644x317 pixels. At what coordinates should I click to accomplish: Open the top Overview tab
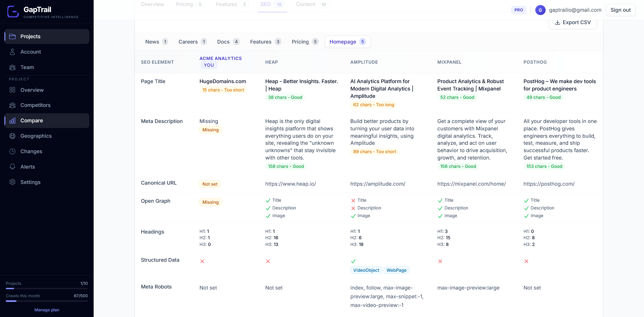point(152,4)
